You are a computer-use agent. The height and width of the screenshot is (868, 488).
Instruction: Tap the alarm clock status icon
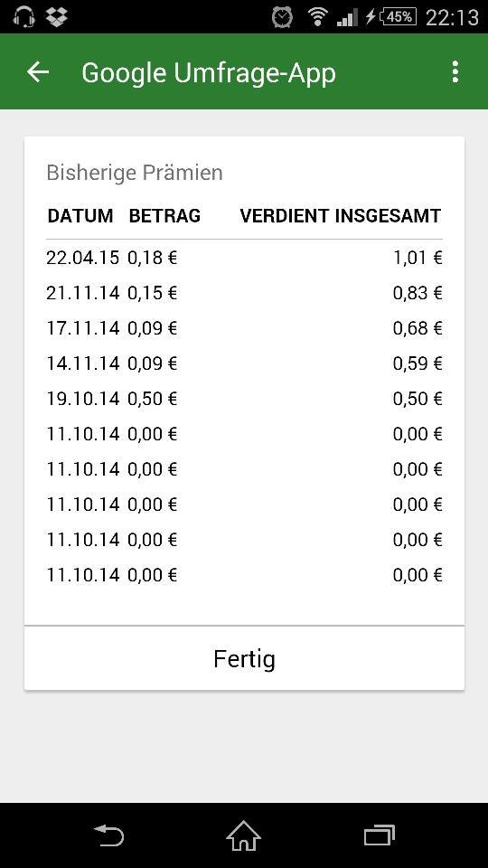tap(282, 16)
